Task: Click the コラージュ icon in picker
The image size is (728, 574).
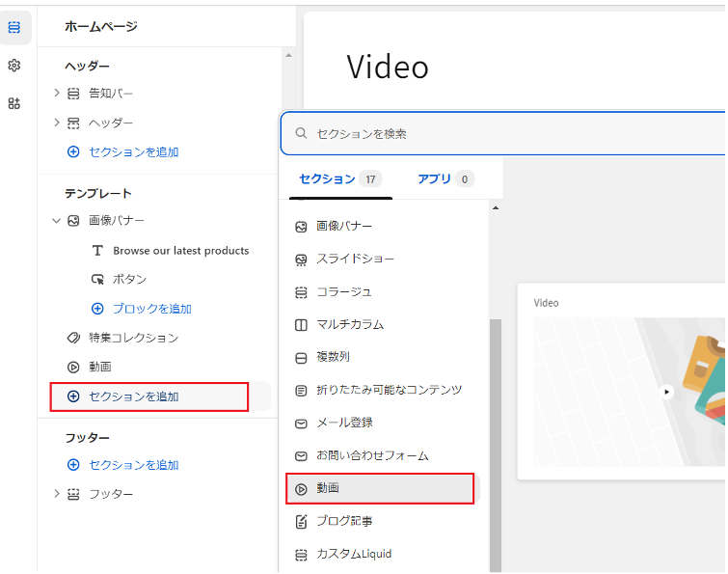Action: click(301, 292)
